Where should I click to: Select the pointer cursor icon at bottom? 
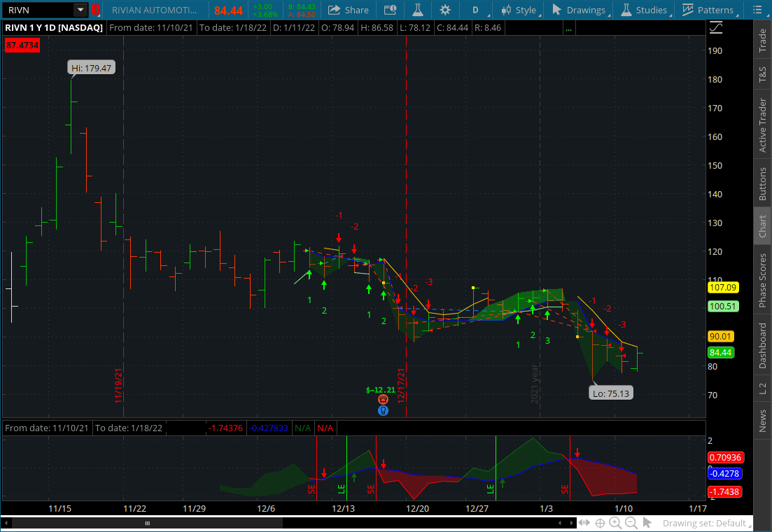click(x=647, y=523)
